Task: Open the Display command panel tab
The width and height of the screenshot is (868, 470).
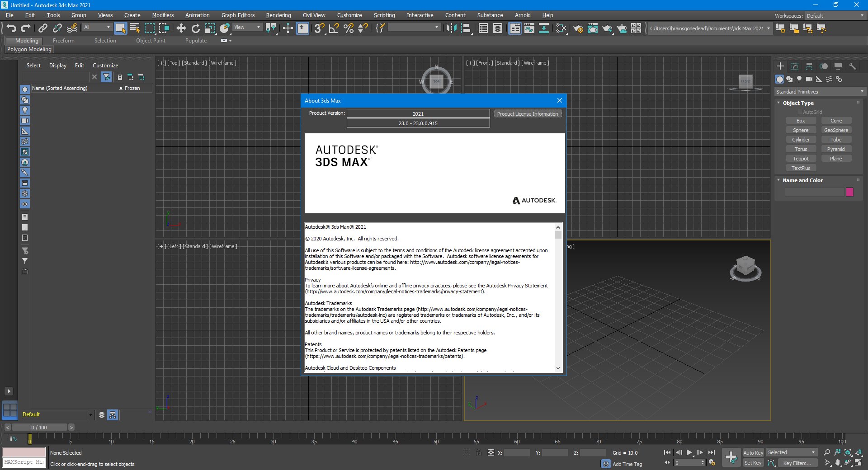Action: [x=838, y=66]
